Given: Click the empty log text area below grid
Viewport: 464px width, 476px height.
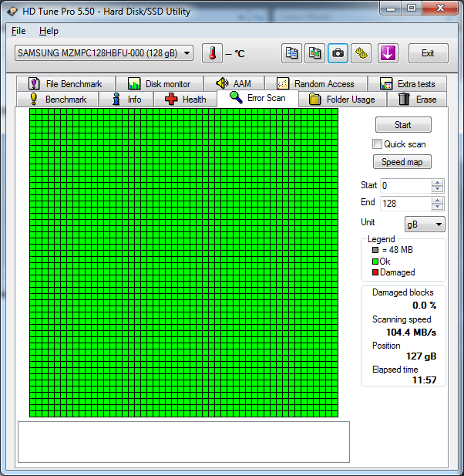Looking at the screenshot, I should pos(183,442).
